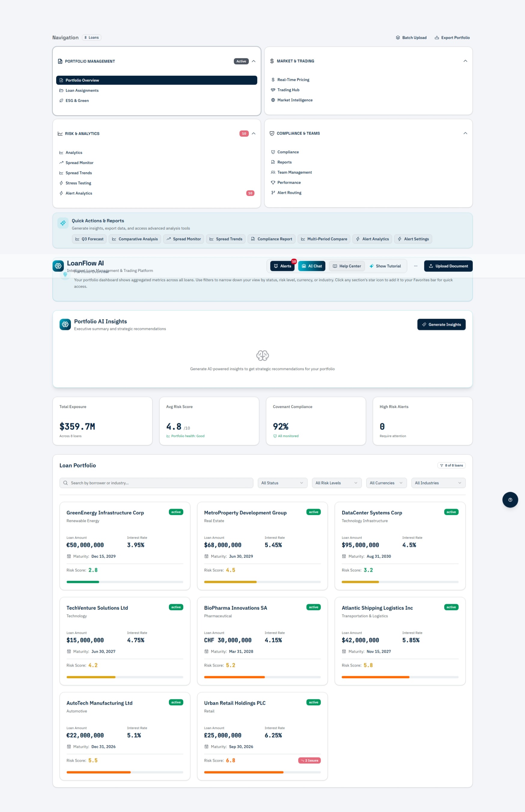Click the Covenant Compliance 92% value

[281, 427]
